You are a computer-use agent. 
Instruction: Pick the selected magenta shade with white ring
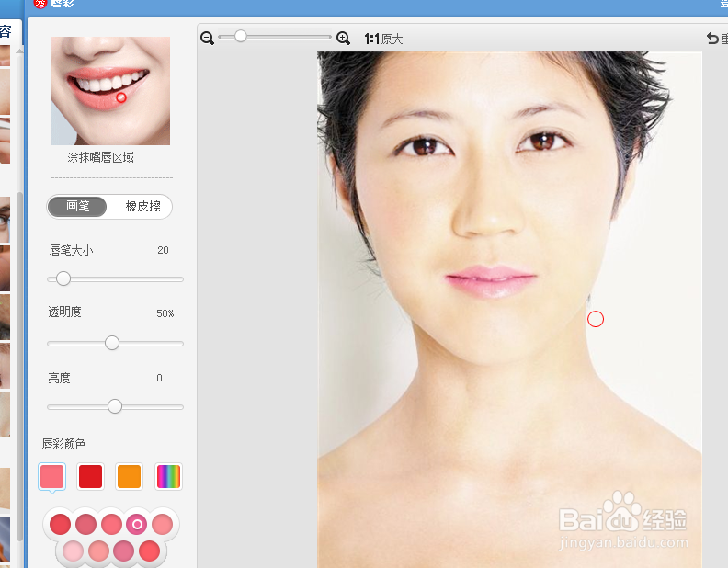(136, 525)
